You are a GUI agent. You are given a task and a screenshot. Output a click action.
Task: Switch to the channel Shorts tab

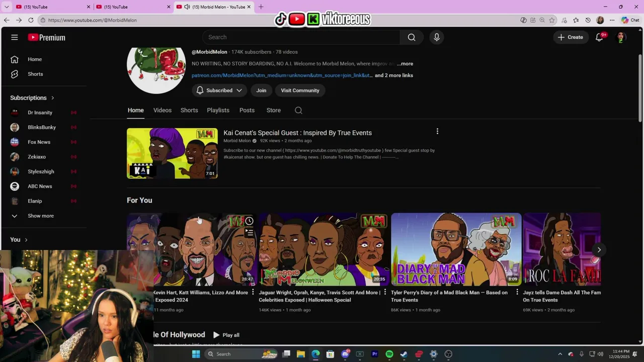pos(189,110)
